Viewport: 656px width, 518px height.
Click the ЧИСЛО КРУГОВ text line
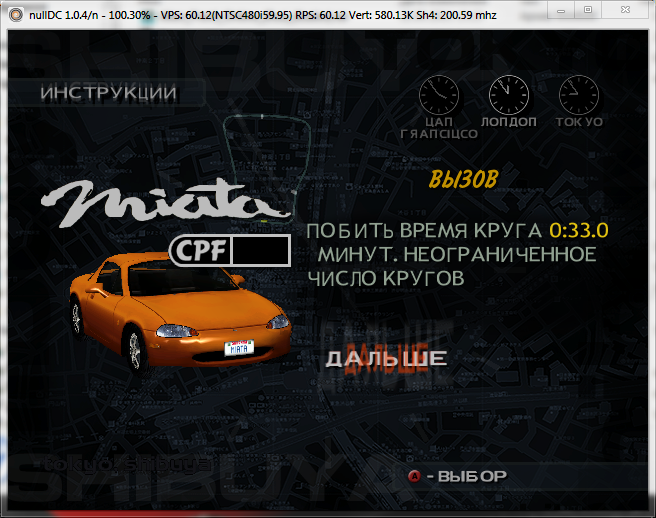[x=386, y=278]
